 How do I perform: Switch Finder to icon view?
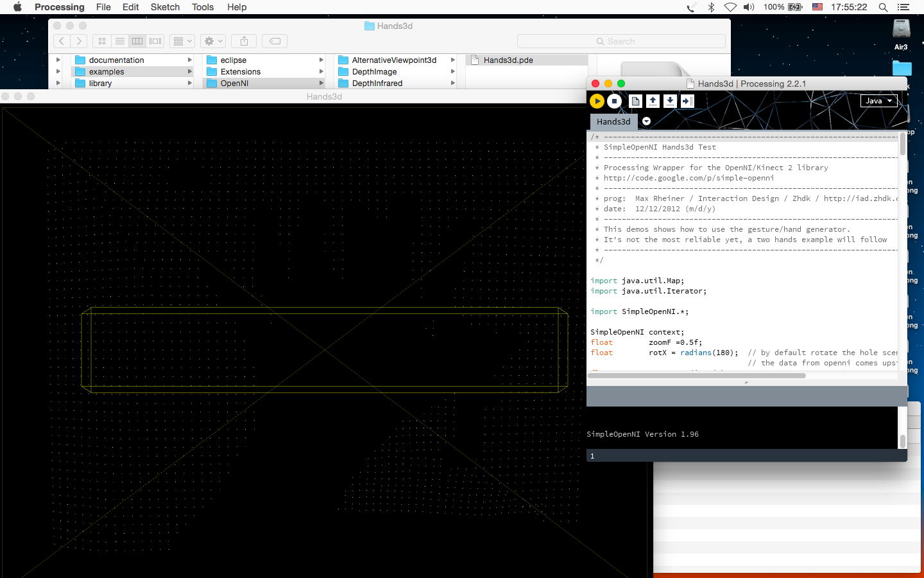click(102, 41)
